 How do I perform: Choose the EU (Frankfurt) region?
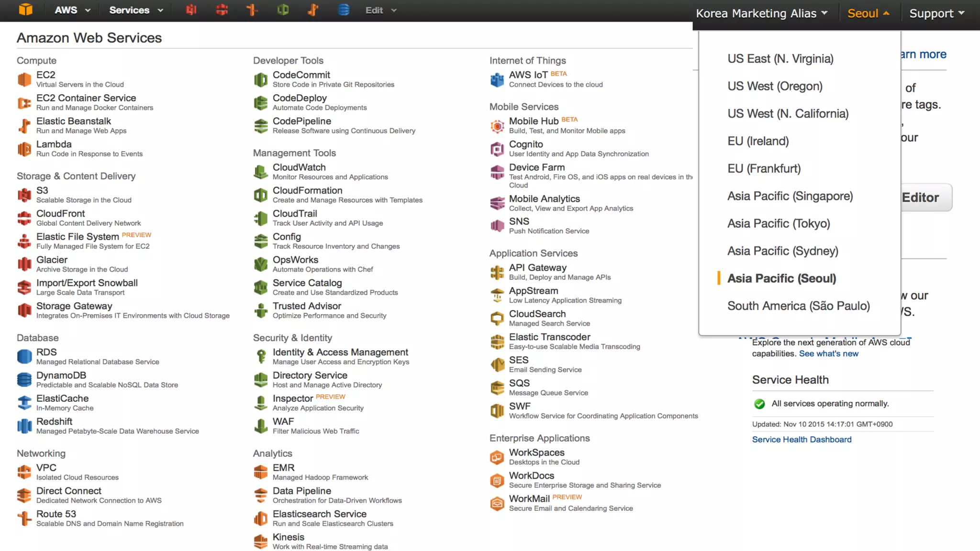764,168
